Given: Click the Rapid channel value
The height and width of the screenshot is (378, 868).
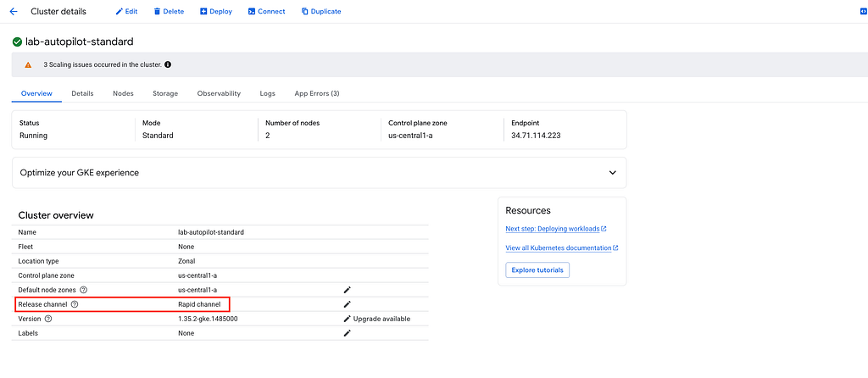Looking at the screenshot, I should 199,304.
